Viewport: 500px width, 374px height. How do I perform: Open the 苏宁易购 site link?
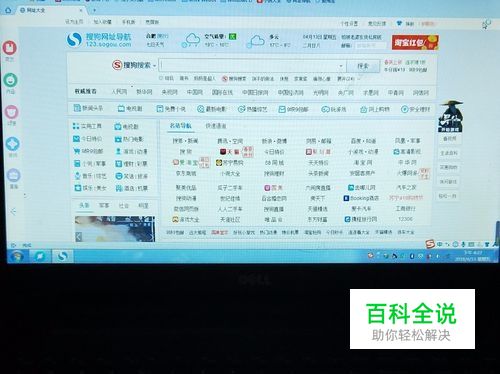point(230,163)
